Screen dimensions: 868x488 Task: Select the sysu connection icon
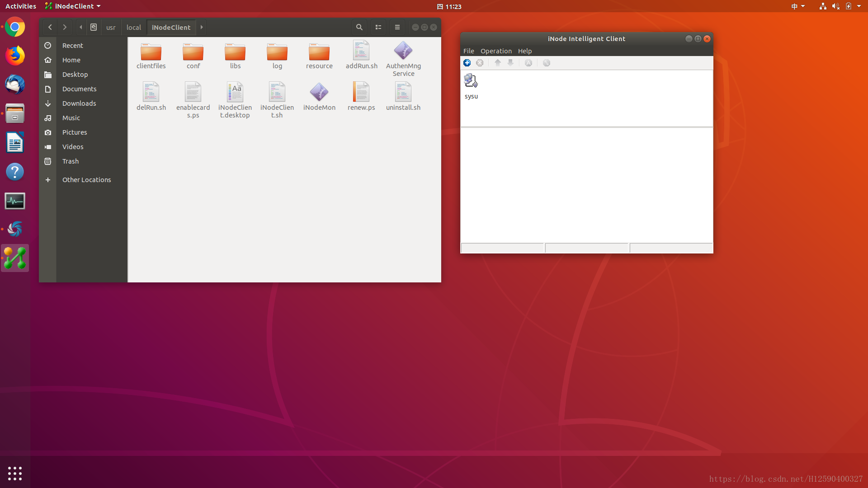(471, 86)
